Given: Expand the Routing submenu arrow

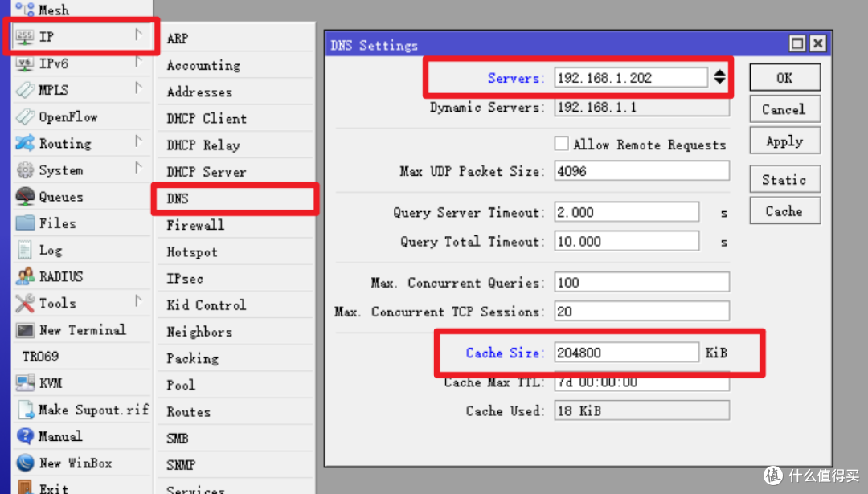Looking at the screenshot, I should pyautogui.click(x=138, y=142).
